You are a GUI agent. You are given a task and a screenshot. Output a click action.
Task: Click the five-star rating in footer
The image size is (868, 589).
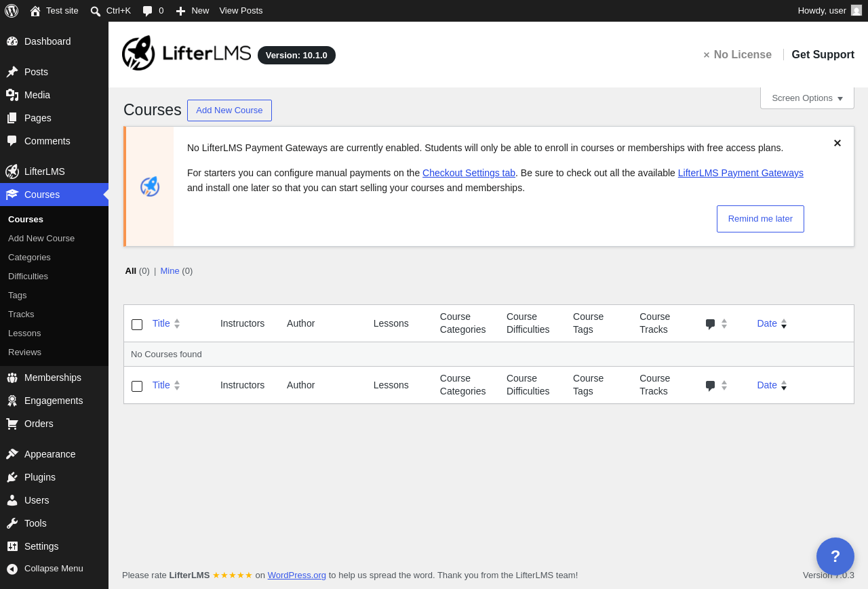point(233,575)
